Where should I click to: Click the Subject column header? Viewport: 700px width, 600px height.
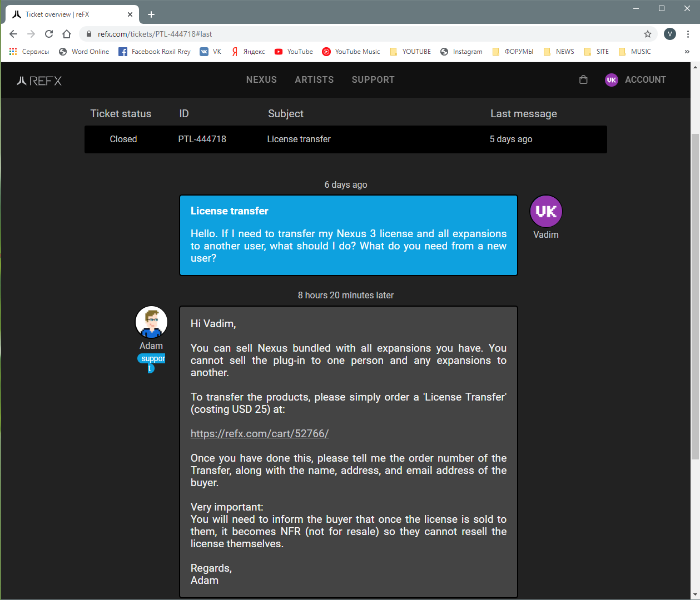tap(286, 113)
